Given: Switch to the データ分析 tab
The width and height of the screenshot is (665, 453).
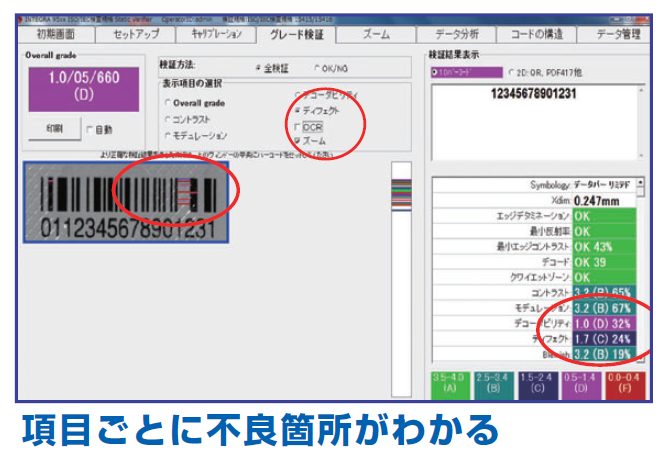Looking at the screenshot, I should pyautogui.click(x=456, y=34).
